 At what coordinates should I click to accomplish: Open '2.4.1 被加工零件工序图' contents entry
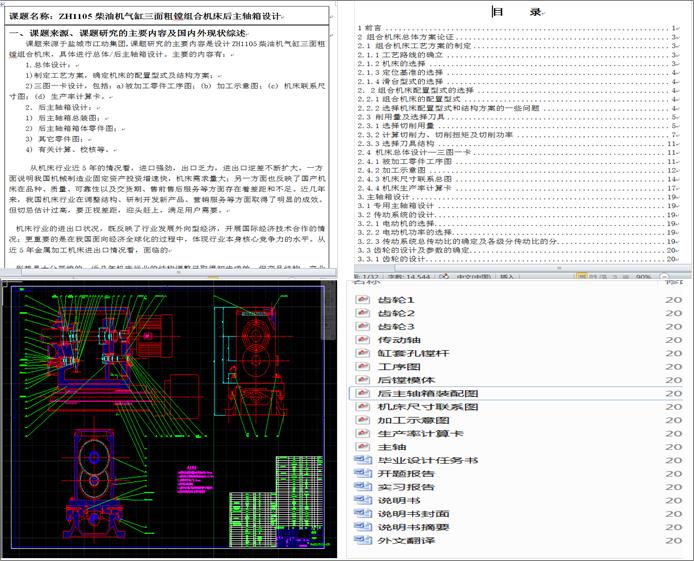518,161
